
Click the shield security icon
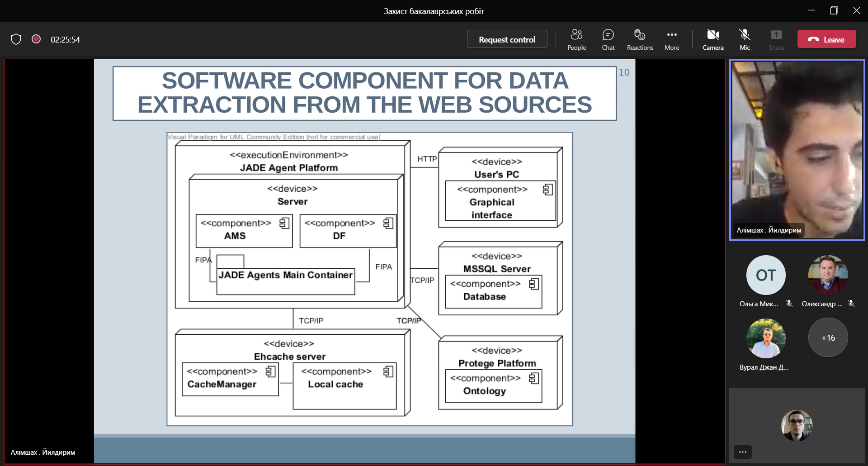[x=16, y=39]
